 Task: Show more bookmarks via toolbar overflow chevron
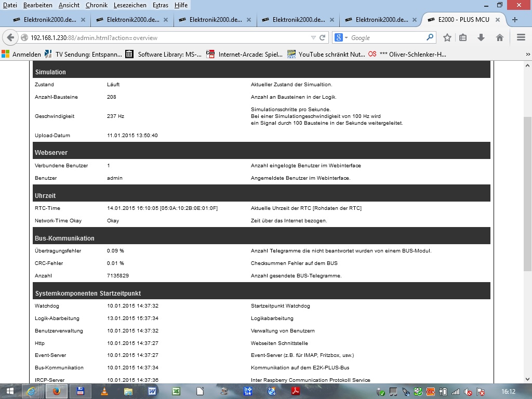527,54
